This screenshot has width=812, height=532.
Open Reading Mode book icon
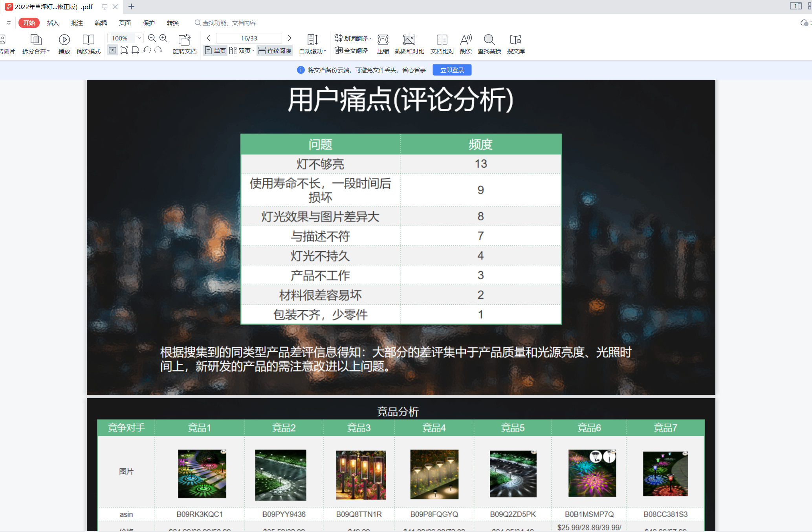tap(88, 40)
